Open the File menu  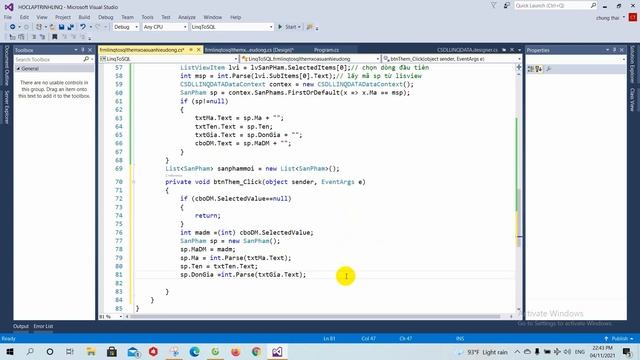[x=8, y=17]
